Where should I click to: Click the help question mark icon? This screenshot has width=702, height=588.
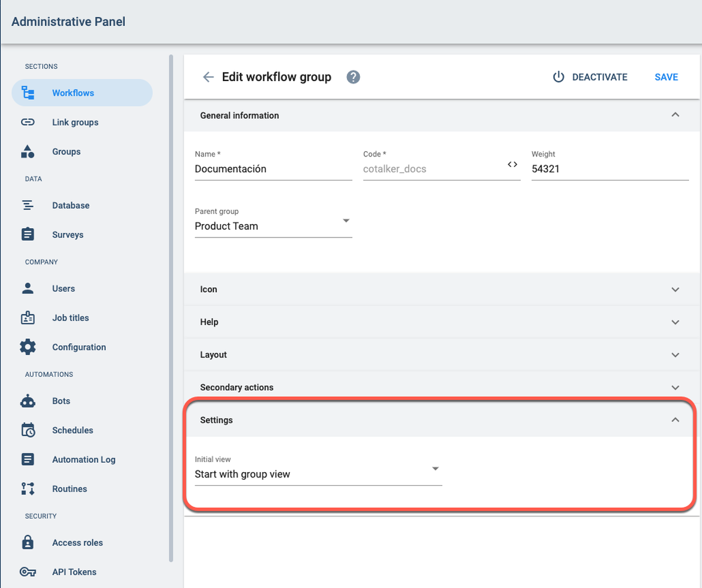353,76
